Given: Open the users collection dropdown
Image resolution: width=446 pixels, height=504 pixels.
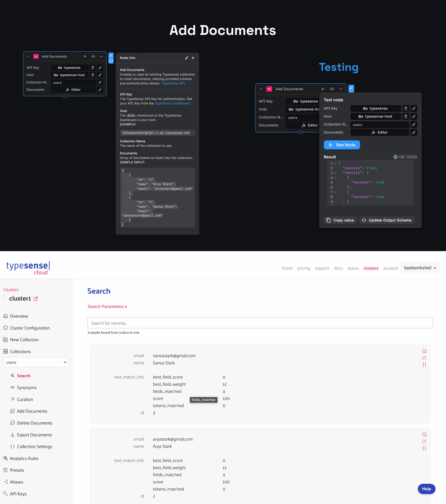Looking at the screenshot, I should pos(36,362).
